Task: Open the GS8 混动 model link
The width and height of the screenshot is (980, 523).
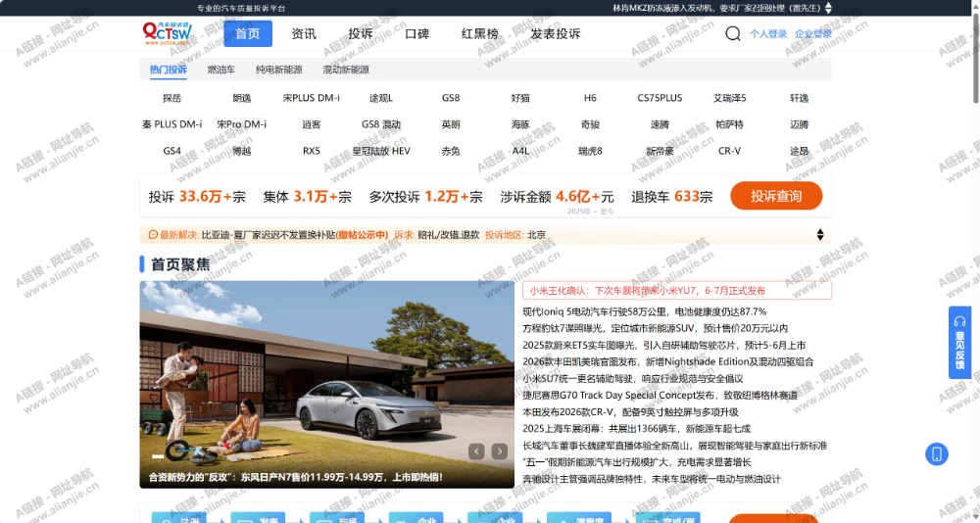Action: coord(381,124)
